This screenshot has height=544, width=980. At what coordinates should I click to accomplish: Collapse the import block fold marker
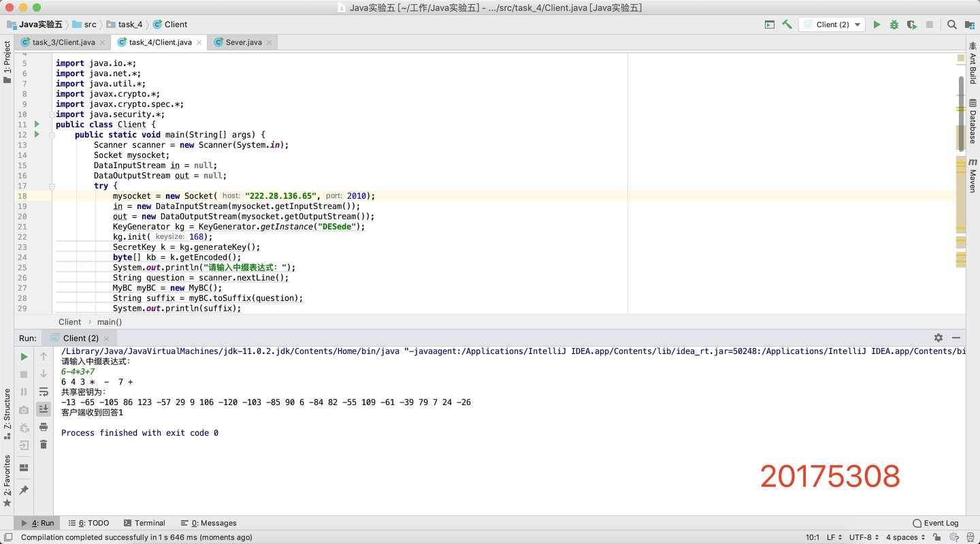click(52, 114)
